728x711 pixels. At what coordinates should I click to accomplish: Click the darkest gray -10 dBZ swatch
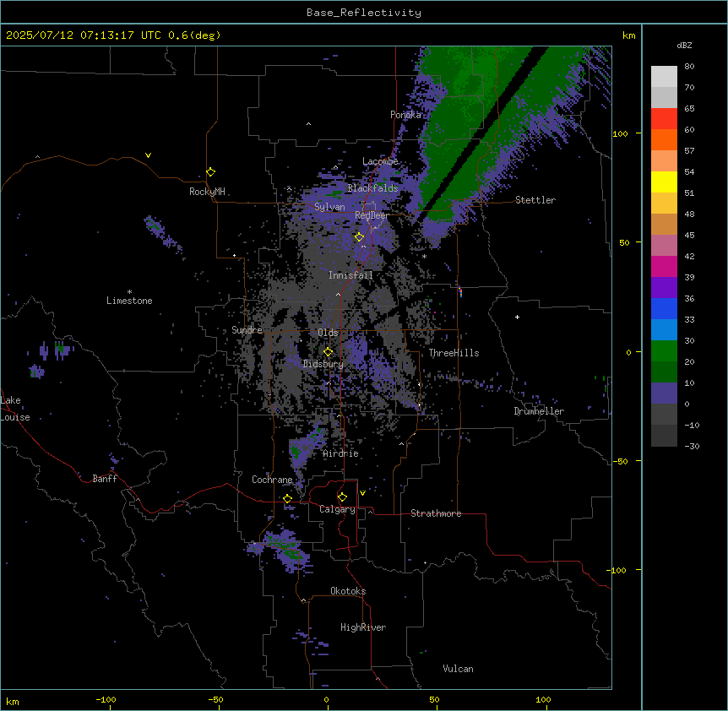(x=664, y=436)
